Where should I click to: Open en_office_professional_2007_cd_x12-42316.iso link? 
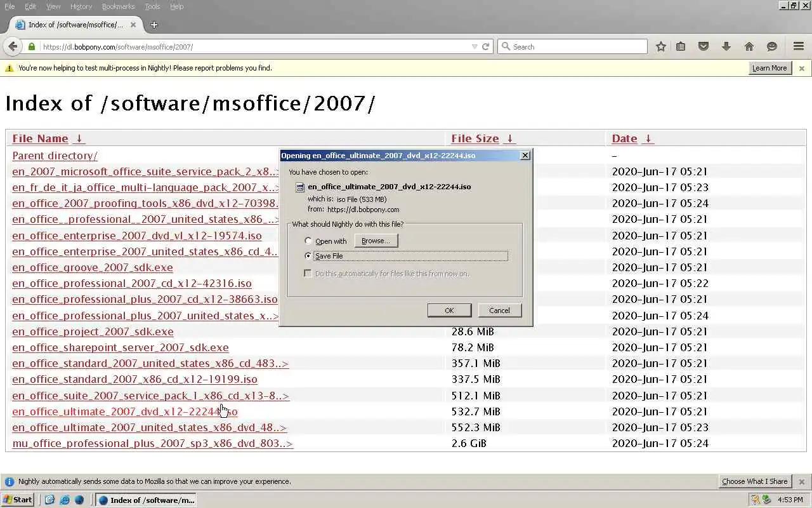tap(132, 283)
